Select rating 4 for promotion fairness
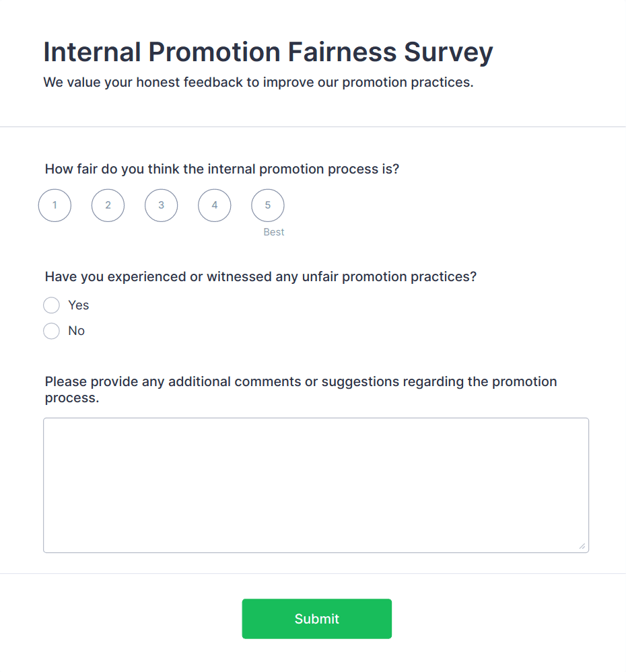This screenshot has width=626, height=672. tap(214, 205)
